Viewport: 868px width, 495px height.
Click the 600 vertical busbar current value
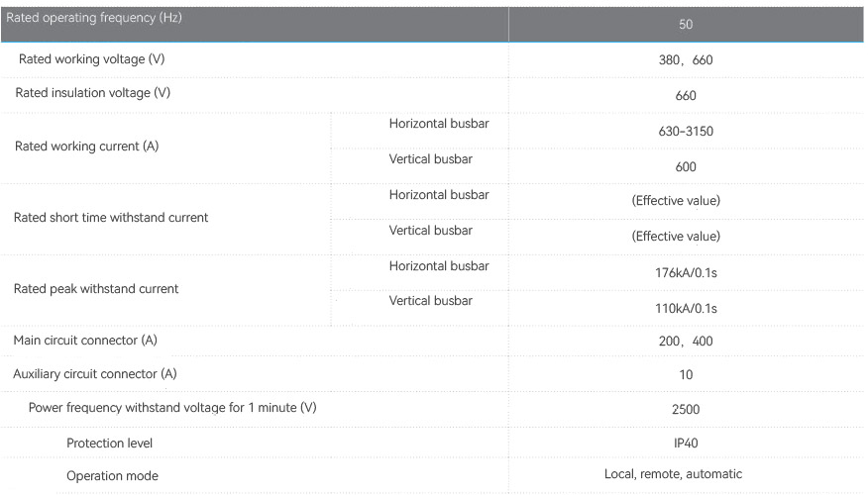[x=686, y=167]
